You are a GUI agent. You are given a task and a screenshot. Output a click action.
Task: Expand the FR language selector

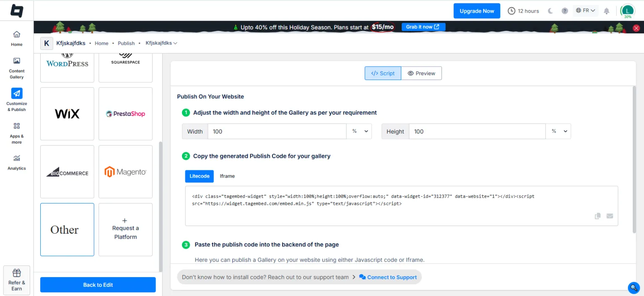(585, 11)
